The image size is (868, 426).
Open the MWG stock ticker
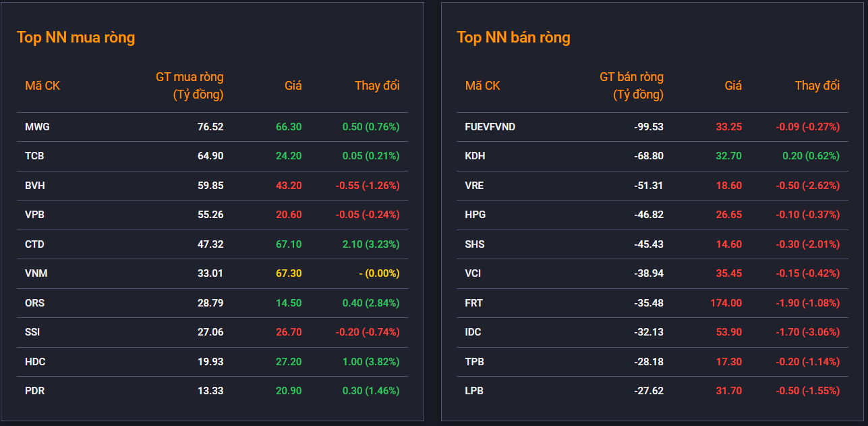37,127
